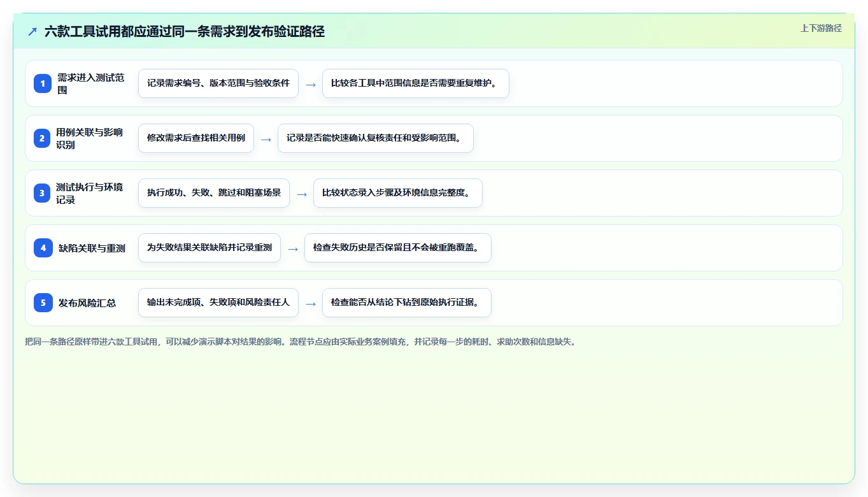Click step number 3 badge
This screenshot has height=497, width=868.
[43, 193]
